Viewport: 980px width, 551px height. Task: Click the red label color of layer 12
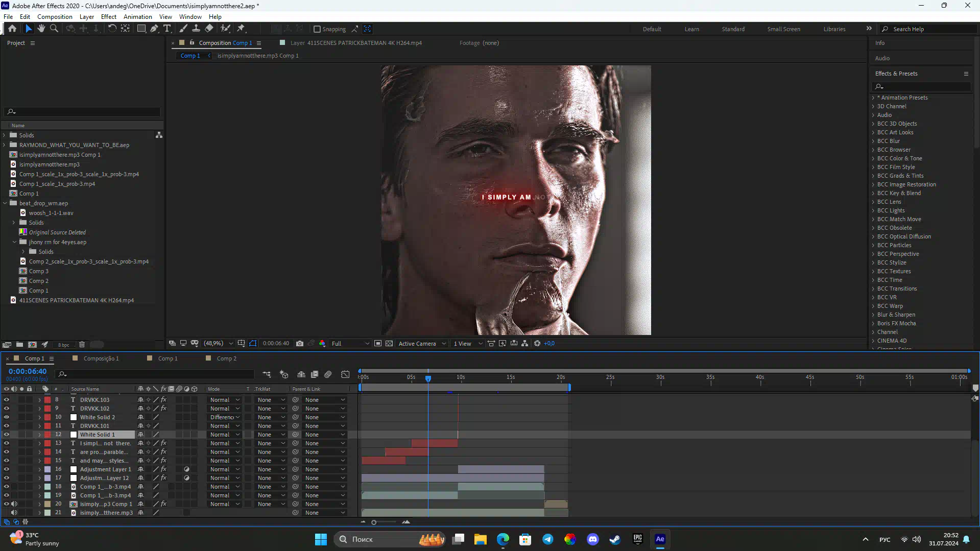tap(47, 435)
